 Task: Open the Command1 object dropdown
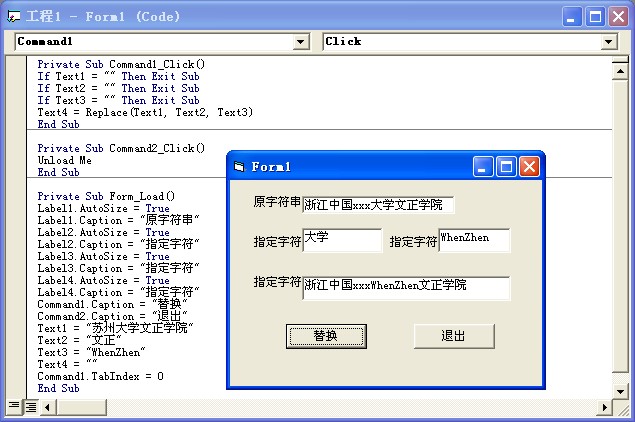[301, 42]
